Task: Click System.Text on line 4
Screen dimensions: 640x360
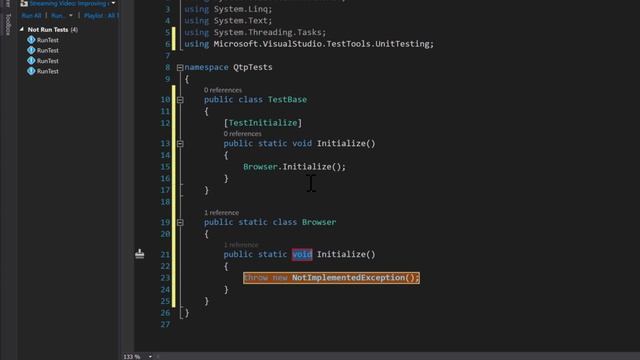Action: coord(240,20)
